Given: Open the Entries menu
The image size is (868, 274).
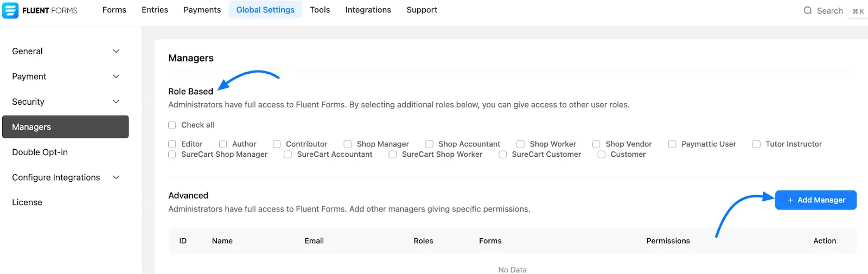Looking at the screenshot, I should click(155, 10).
